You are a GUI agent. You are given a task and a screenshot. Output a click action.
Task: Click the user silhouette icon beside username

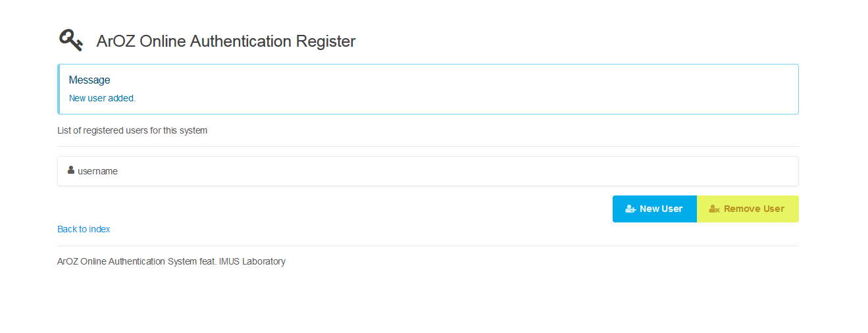tap(71, 170)
